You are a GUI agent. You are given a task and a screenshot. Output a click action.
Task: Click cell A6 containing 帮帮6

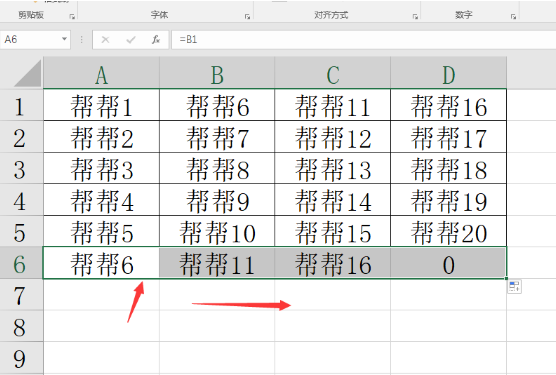pyautogui.click(x=101, y=263)
